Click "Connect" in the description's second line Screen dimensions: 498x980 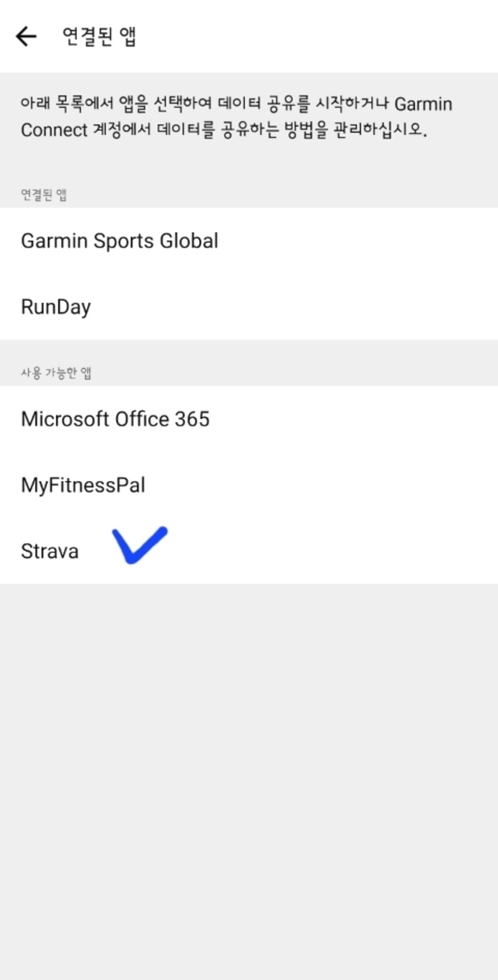point(54,130)
